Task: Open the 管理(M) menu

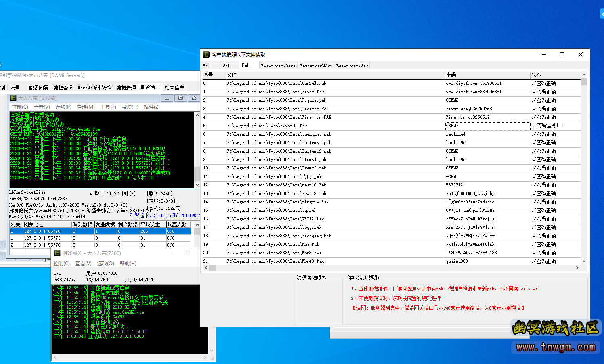Action: [86, 107]
